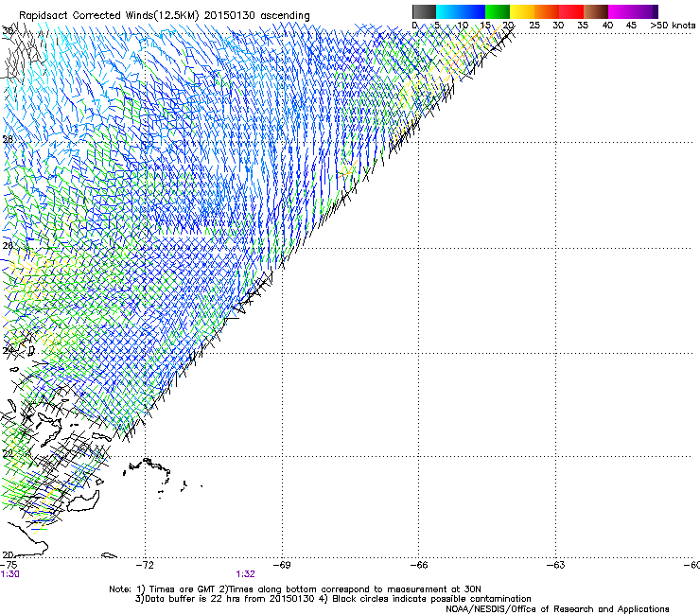Image resolution: width=700 pixels, height=615 pixels.
Task: Click the '20150130 ascending' date text
Action: pyautogui.click(x=257, y=16)
